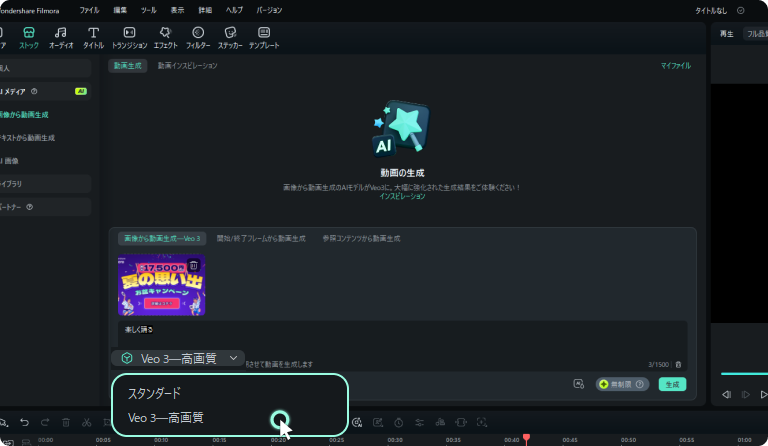Open the フィルター filters panel

(198, 38)
